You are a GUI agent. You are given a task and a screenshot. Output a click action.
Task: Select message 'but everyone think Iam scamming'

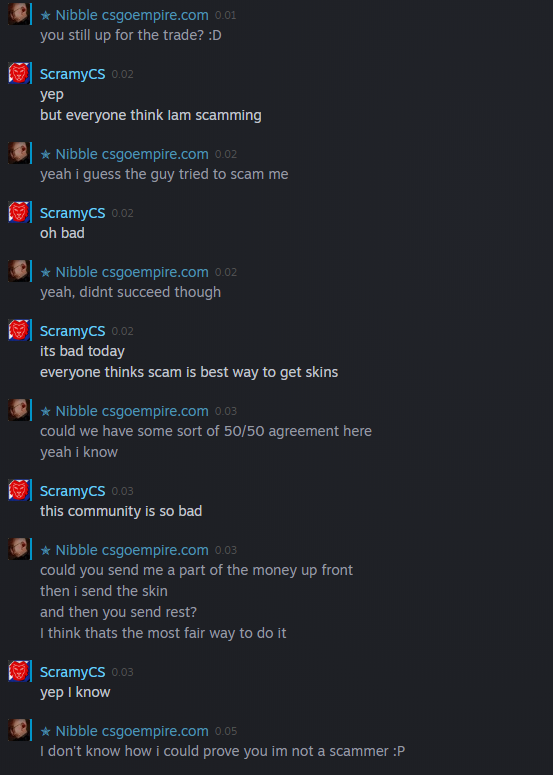coord(151,115)
